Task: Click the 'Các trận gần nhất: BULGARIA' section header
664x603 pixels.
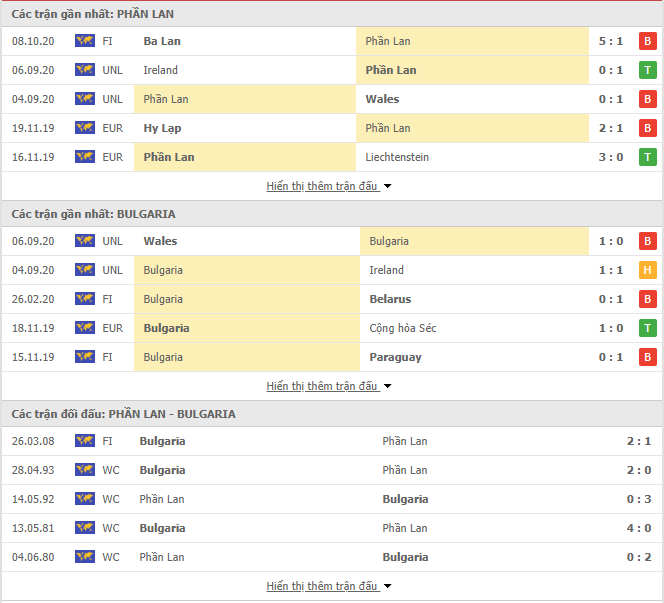Action: point(332,214)
